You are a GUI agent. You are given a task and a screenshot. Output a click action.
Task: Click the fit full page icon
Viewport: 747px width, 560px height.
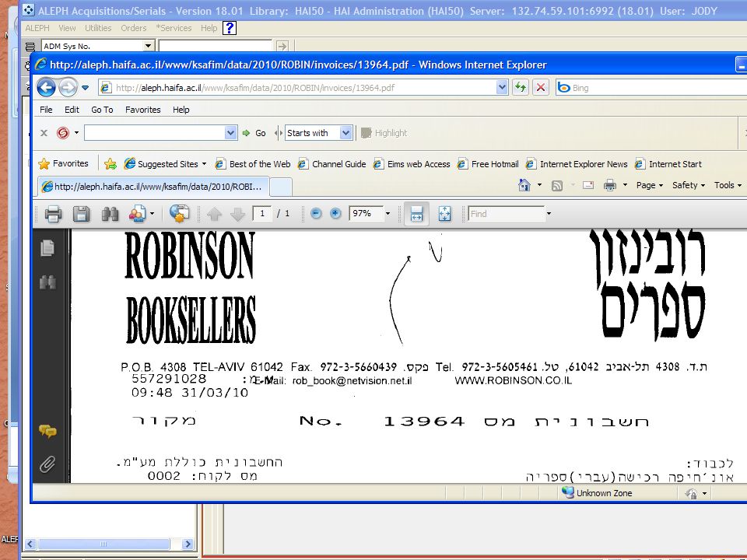tap(444, 214)
